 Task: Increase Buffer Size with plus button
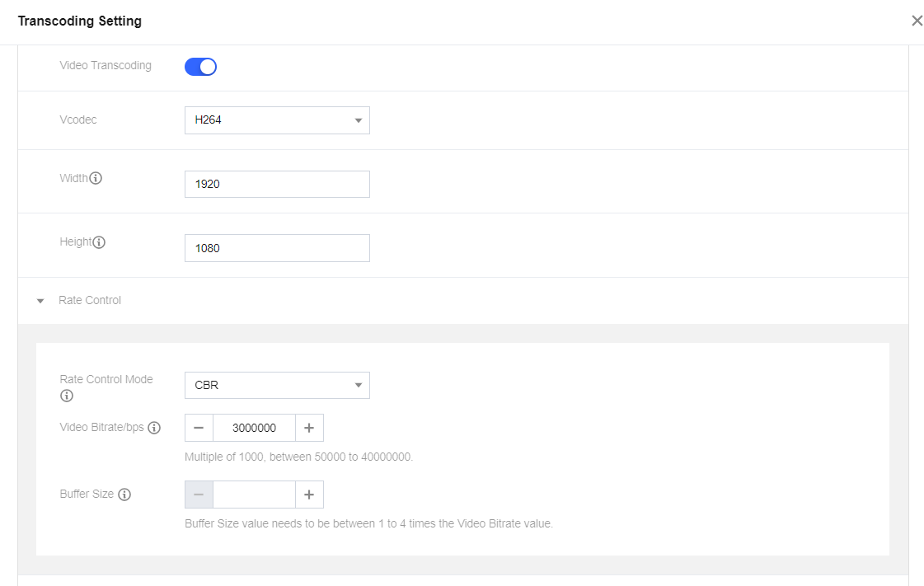[309, 495]
